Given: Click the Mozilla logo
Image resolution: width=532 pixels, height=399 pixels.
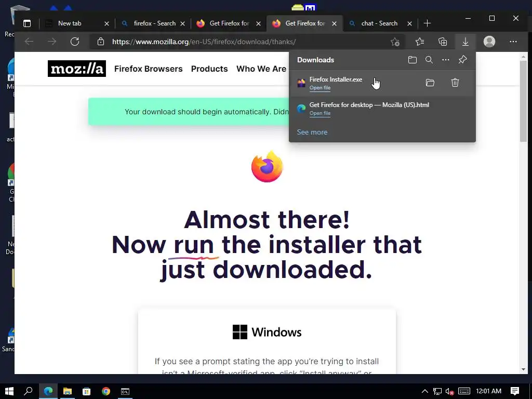Looking at the screenshot, I should click(x=77, y=69).
